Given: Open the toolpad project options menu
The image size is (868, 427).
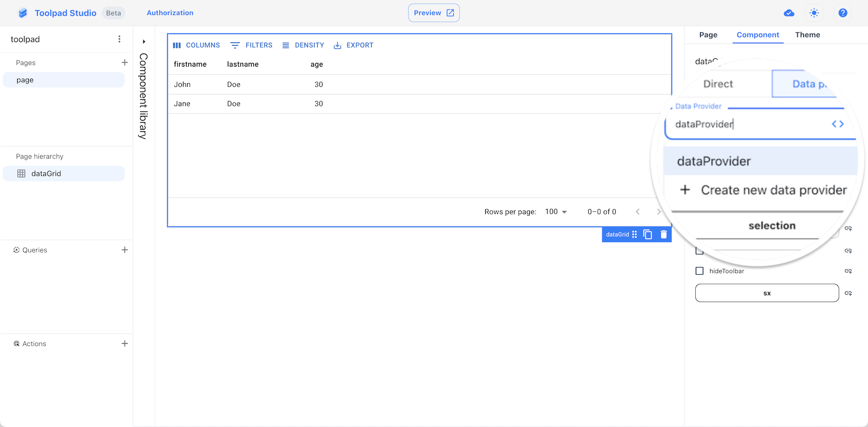Looking at the screenshot, I should [119, 39].
